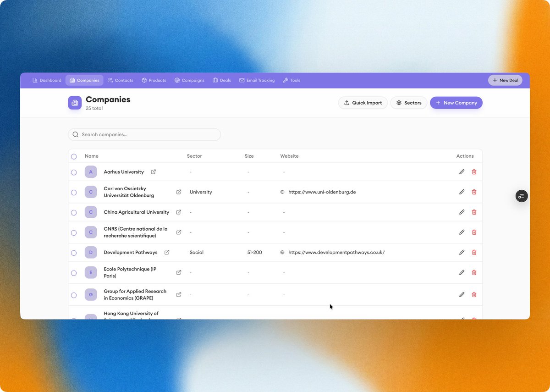Open CNRS external link icon
Image resolution: width=550 pixels, height=392 pixels.
[179, 232]
